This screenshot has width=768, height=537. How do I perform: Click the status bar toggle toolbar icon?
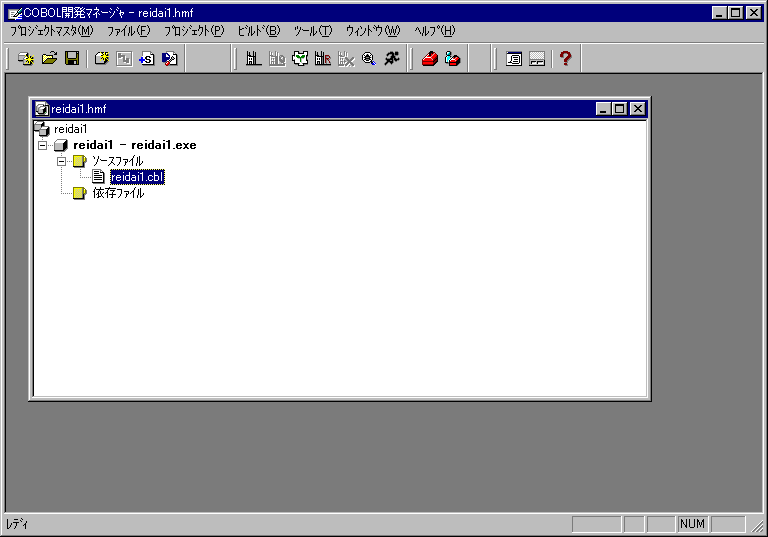(x=537, y=59)
